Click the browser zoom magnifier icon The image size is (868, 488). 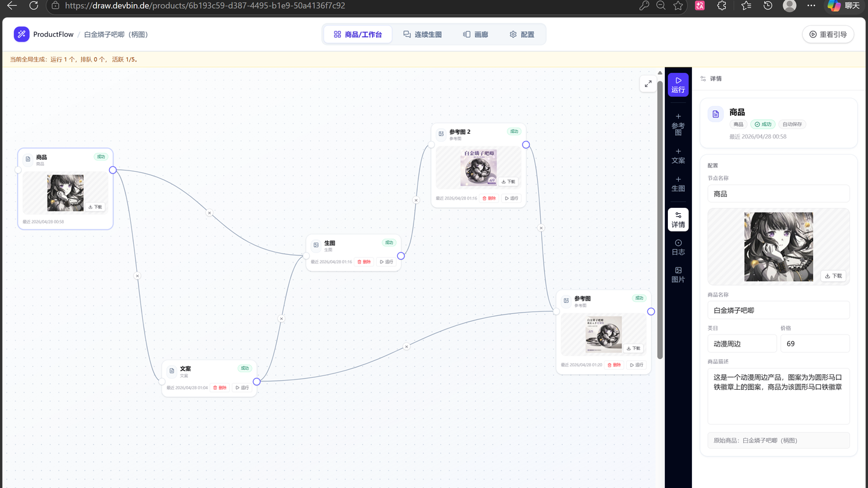tap(661, 5)
